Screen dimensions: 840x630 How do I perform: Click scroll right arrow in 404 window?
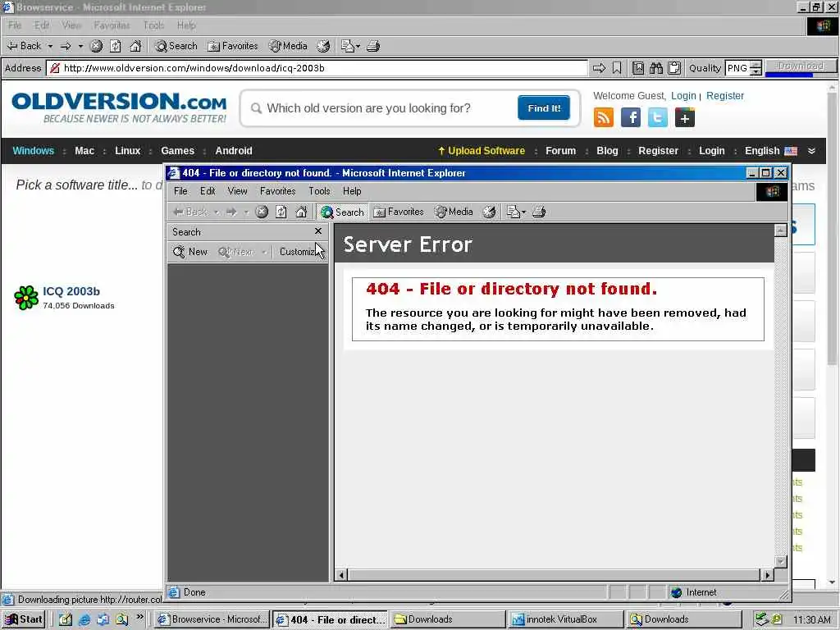[x=767, y=575]
